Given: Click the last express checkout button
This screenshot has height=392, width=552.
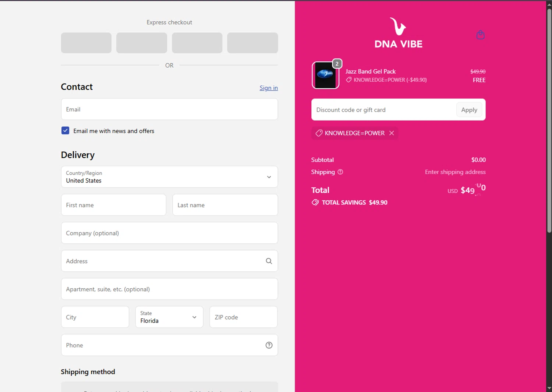Looking at the screenshot, I should pos(252,43).
